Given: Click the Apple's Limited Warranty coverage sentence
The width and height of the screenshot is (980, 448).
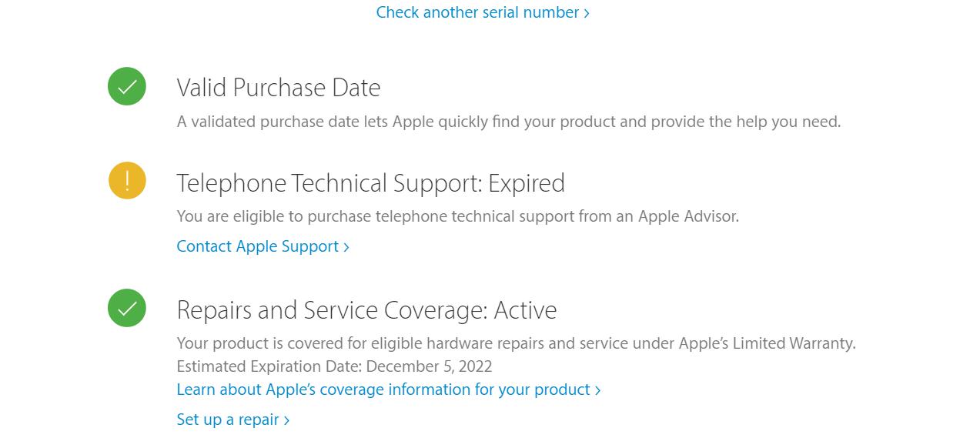Looking at the screenshot, I should pyautogui.click(x=516, y=343).
